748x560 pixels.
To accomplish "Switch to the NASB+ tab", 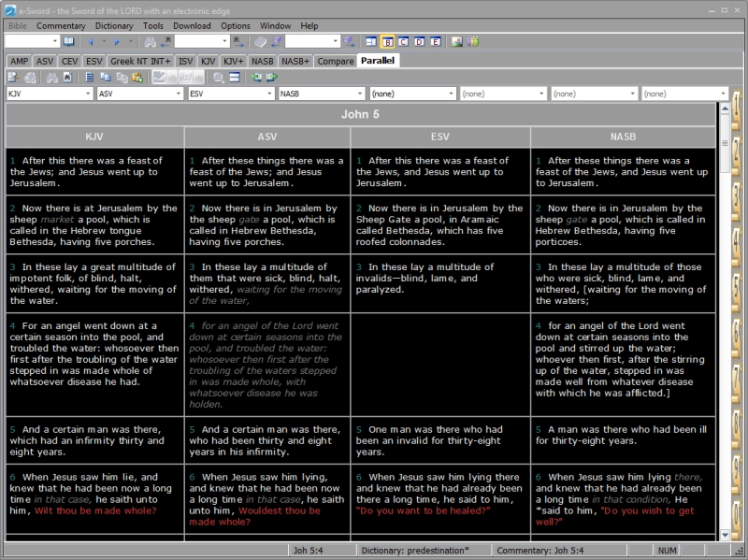I will pyautogui.click(x=295, y=61).
